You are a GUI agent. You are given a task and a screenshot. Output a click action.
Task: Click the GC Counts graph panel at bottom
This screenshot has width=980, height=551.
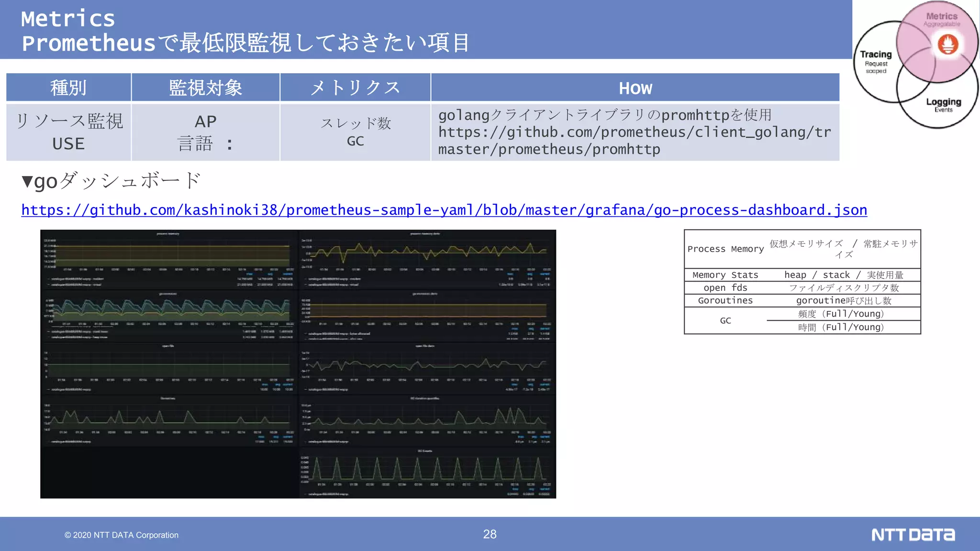[x=427, y=473]
